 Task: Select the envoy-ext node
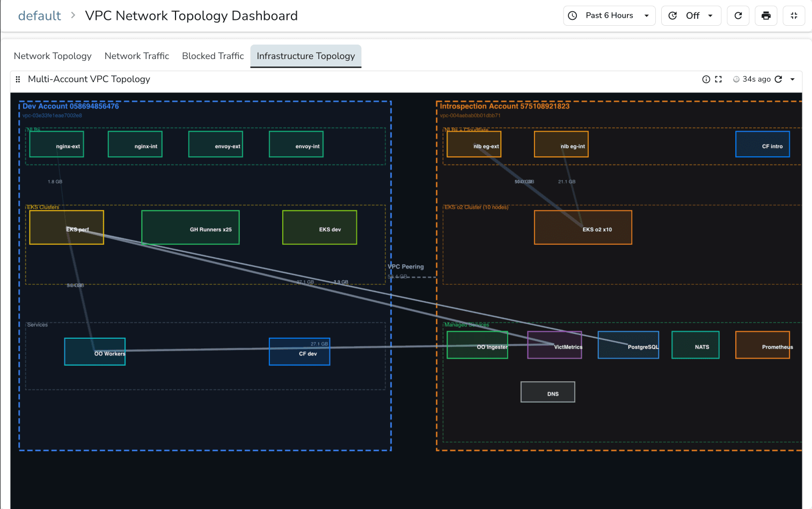(x=216, y=144)
